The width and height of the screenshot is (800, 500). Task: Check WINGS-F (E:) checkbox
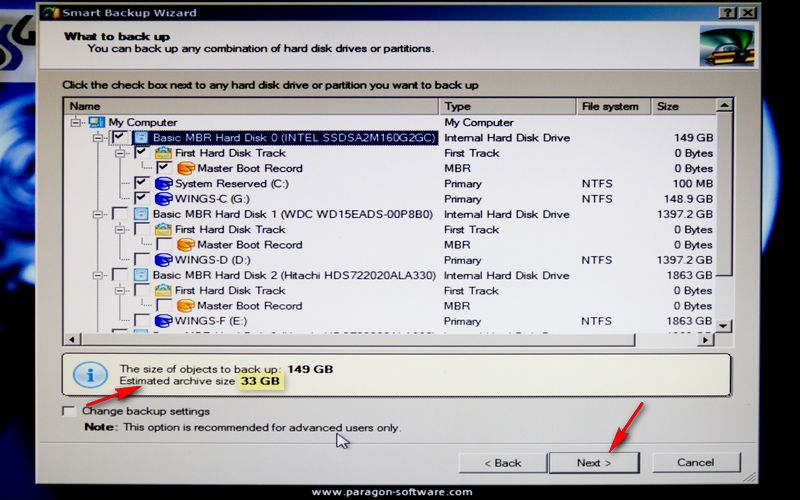point(142,321)
